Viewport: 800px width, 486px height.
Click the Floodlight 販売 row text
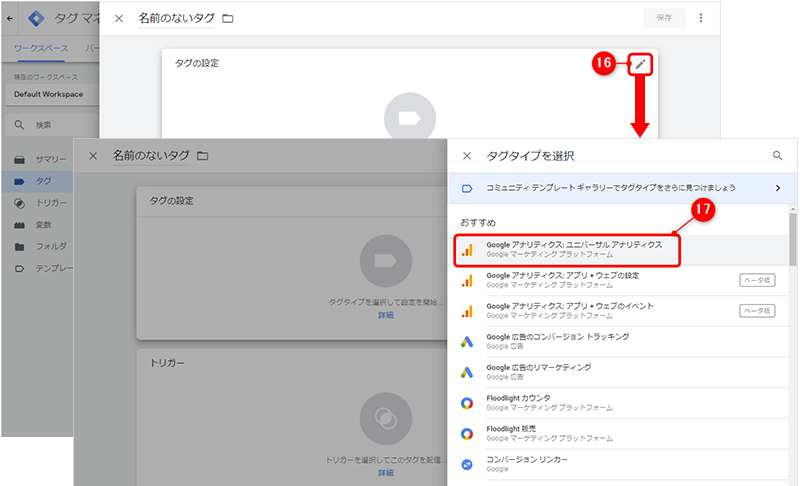pyautogui.click(x=511, y=429)
